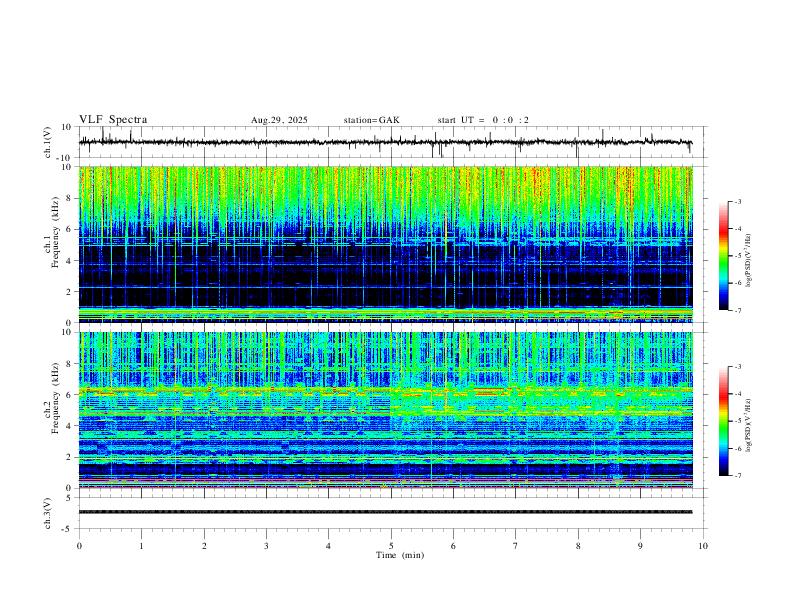The image size is (792, 612).
Task: Click the ch.1 spectrogram color scale bar
Action: (723, 256)
